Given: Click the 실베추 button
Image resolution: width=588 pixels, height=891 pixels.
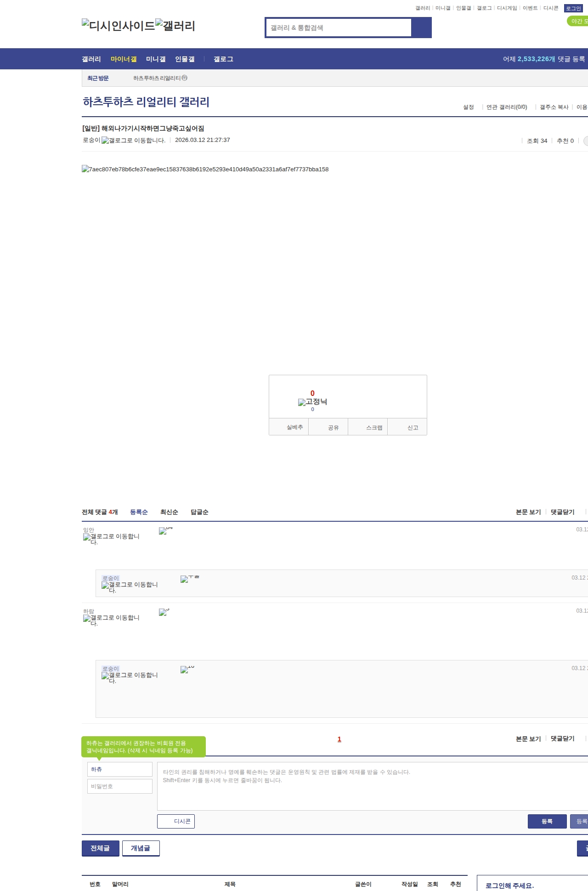Looking at the screenshot, I should click(x=288, y=427).
